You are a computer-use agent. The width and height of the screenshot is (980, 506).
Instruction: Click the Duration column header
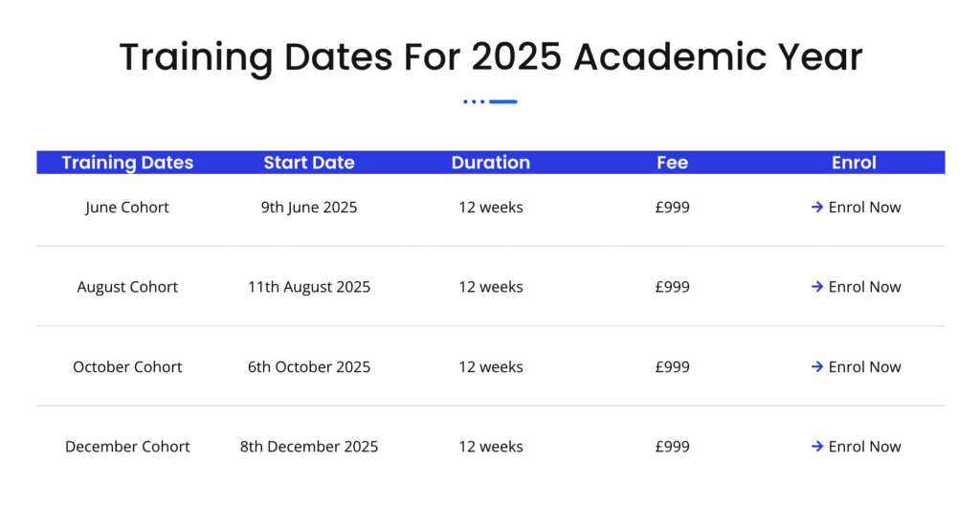click(491, 163)
